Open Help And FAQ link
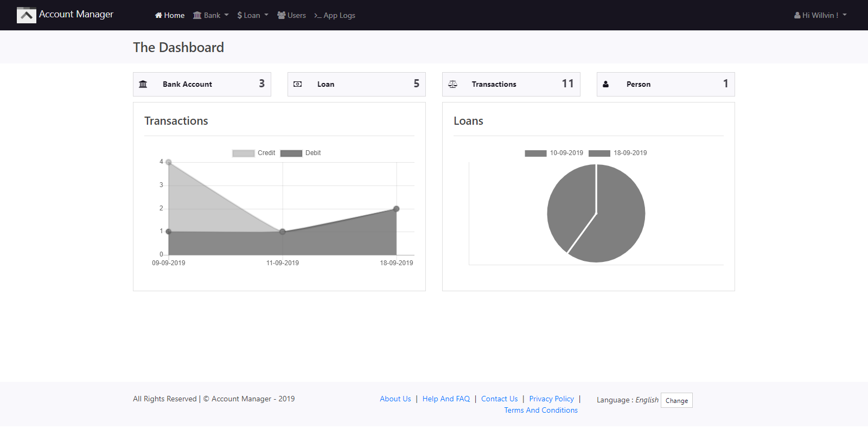 point(446,399)
